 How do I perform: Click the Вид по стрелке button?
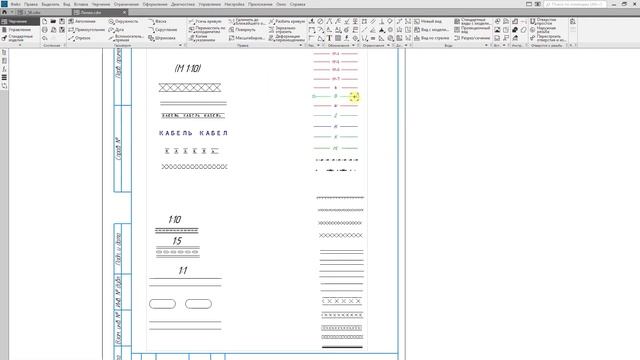click(x=432, y=38)
